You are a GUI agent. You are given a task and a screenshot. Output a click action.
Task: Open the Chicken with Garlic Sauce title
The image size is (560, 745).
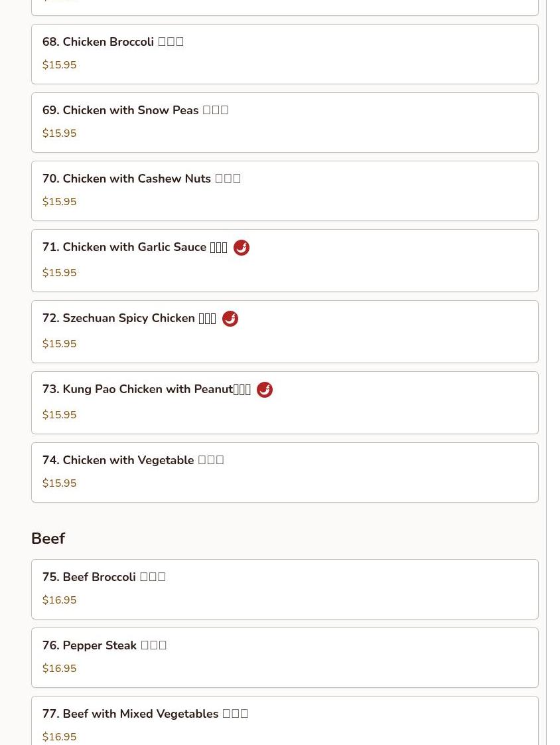pos(135,248)
